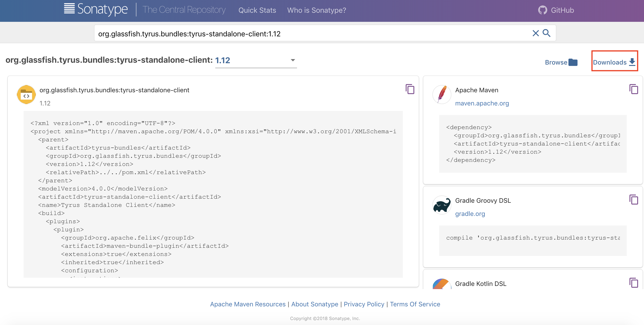Clear the search field with X icon
644x325 pixels.
click(x=535, y=33)
